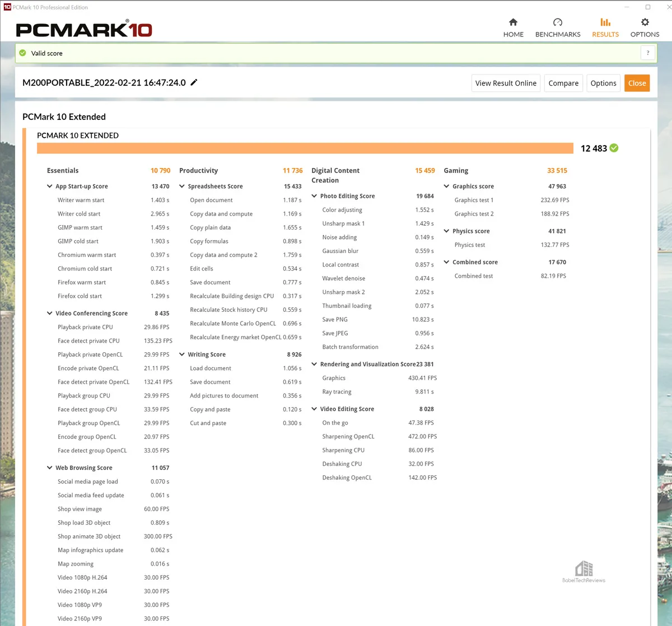Select the 'Graphics test 1' row
672x626 pixels.
click(512, 200)
